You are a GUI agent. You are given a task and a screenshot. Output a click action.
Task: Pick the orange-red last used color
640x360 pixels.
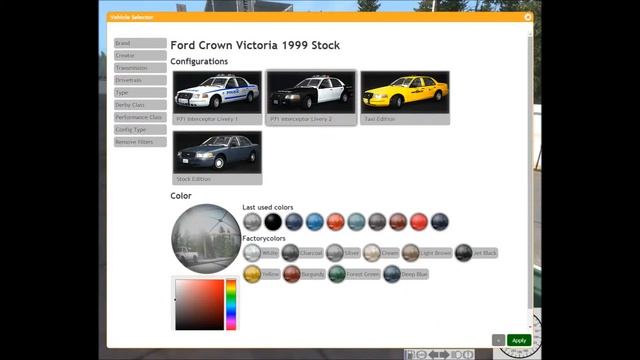point(336,222)
